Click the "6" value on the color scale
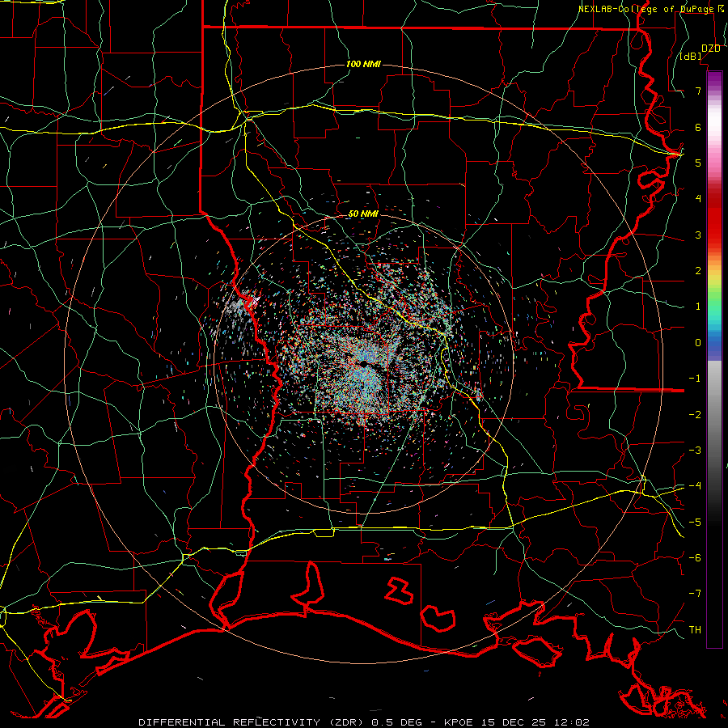Screen dimensions: 728x728 coord(698,127)
